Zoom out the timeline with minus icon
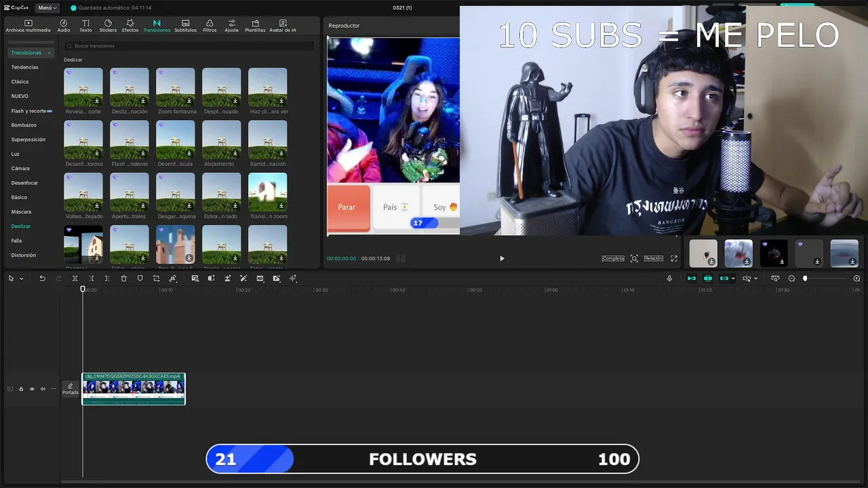 point(791,279)
